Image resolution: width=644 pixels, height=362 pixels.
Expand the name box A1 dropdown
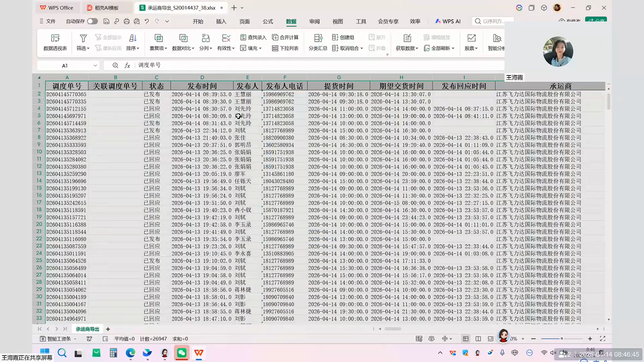point(95,66)
